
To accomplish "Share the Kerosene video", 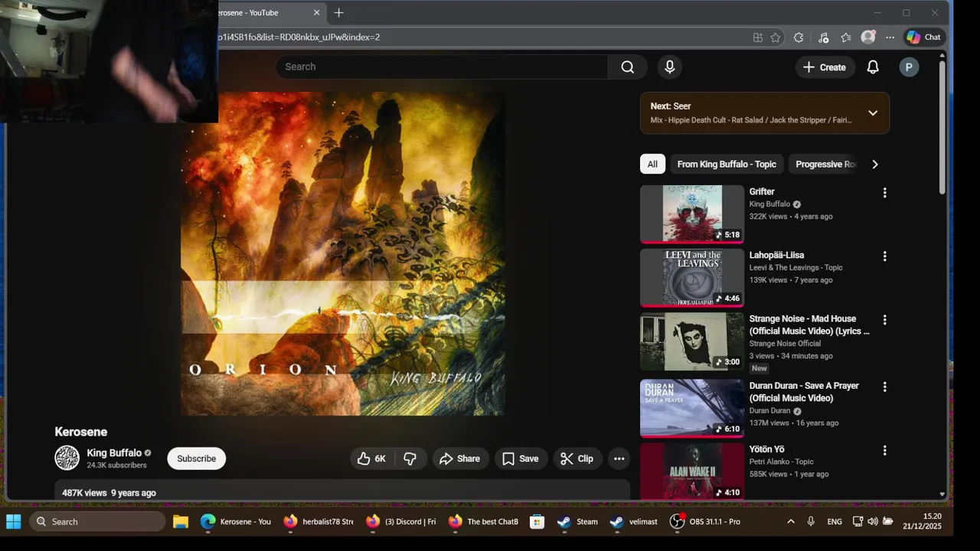I will 460,458.
